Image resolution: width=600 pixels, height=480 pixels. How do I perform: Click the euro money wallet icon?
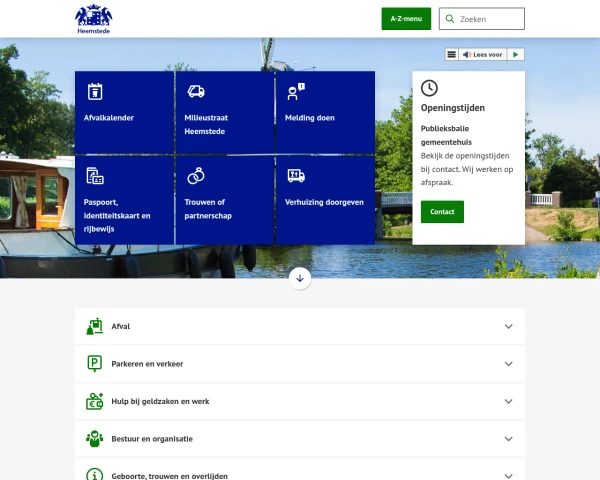click(x=95, y=401)
